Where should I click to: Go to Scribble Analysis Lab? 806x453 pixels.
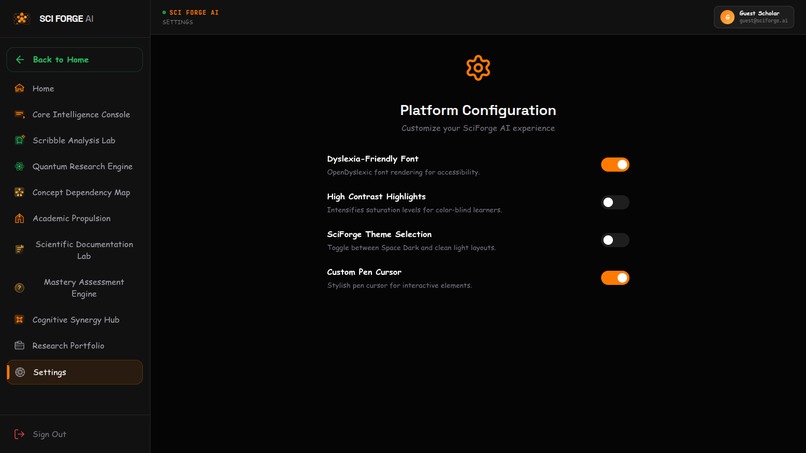pyautogui.click(x=75, y=140)
